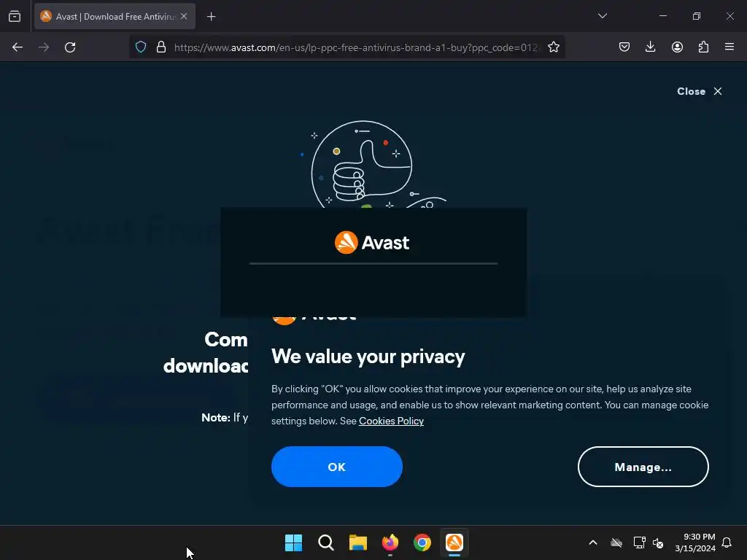View site security padlock info

coord(161,47)
